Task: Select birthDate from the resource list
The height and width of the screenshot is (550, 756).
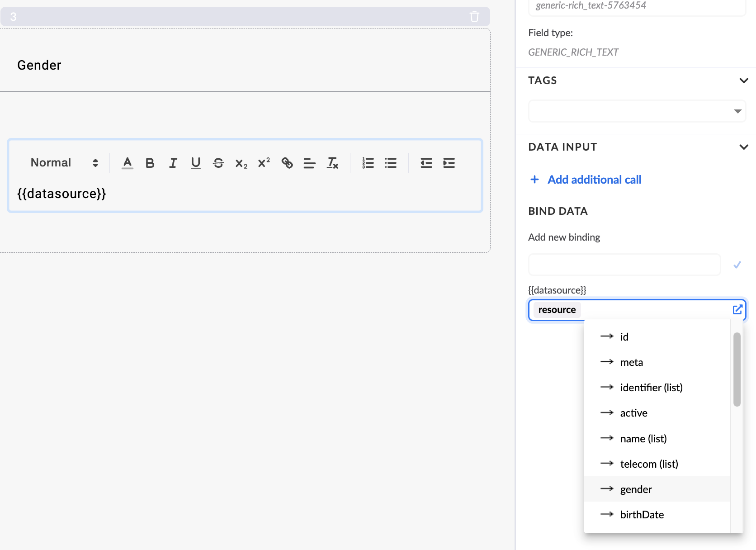Action: click(x=657, y=515)
